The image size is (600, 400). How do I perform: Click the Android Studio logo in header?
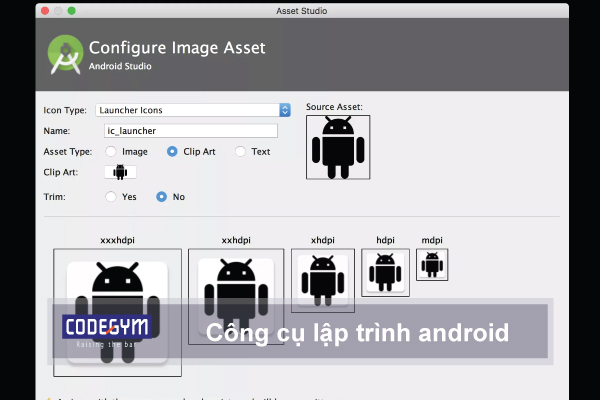coord(65,55)
